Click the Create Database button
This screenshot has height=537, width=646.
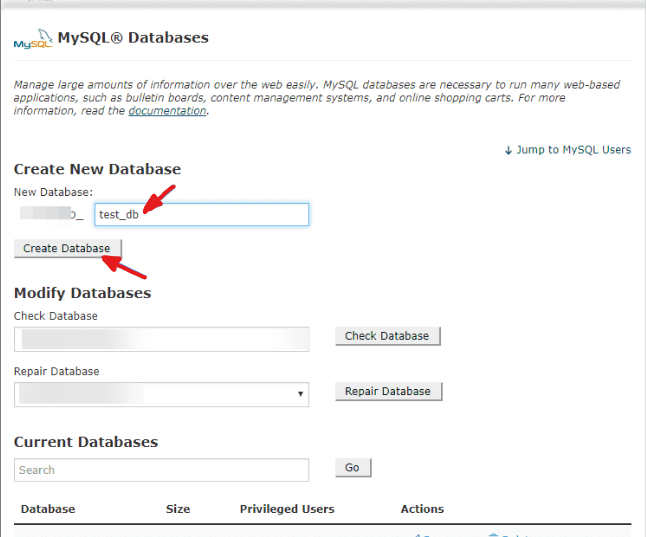tap(68, 249)
